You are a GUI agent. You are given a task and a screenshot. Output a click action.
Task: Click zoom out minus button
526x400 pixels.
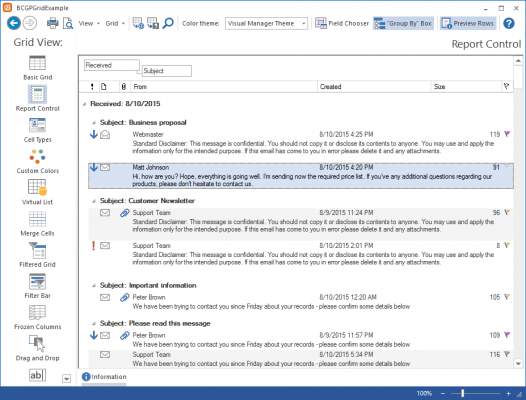[x=443, y=393]
